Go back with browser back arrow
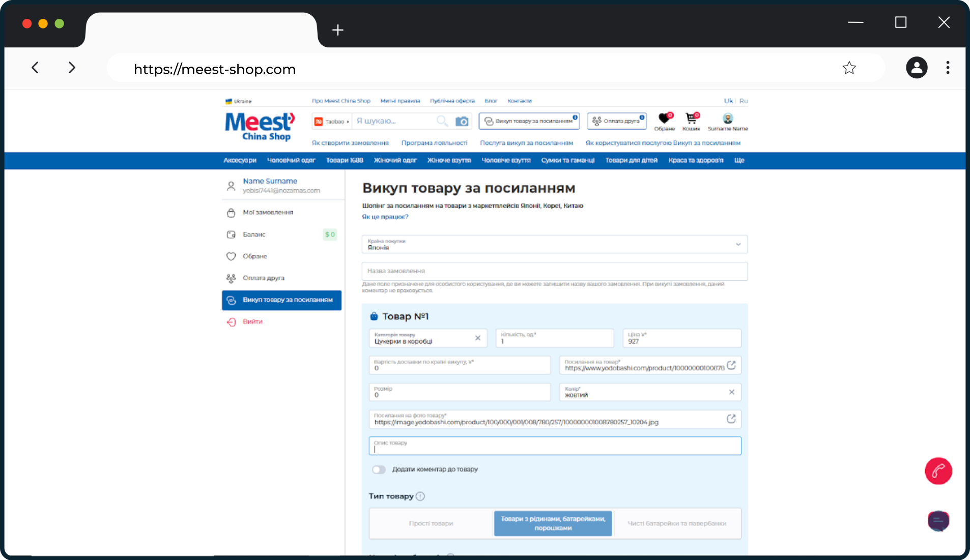 pyautogui.click(x=35, y=68)
